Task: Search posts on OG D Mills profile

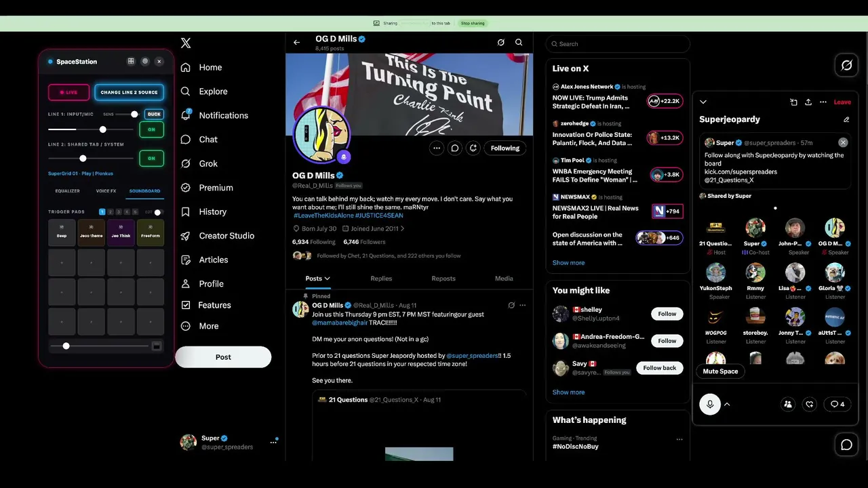Action: (x=519, y=43)
